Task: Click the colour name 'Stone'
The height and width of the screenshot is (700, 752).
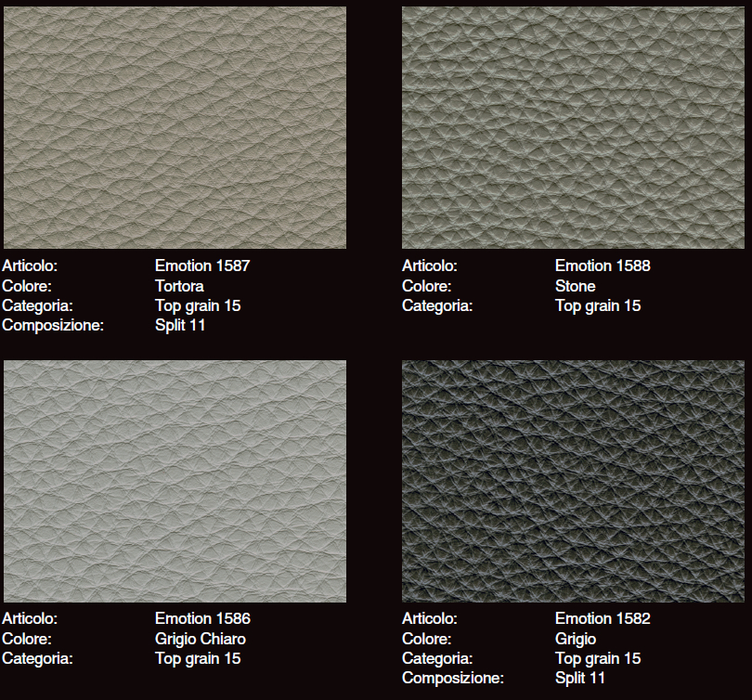Action: [575, 286]
